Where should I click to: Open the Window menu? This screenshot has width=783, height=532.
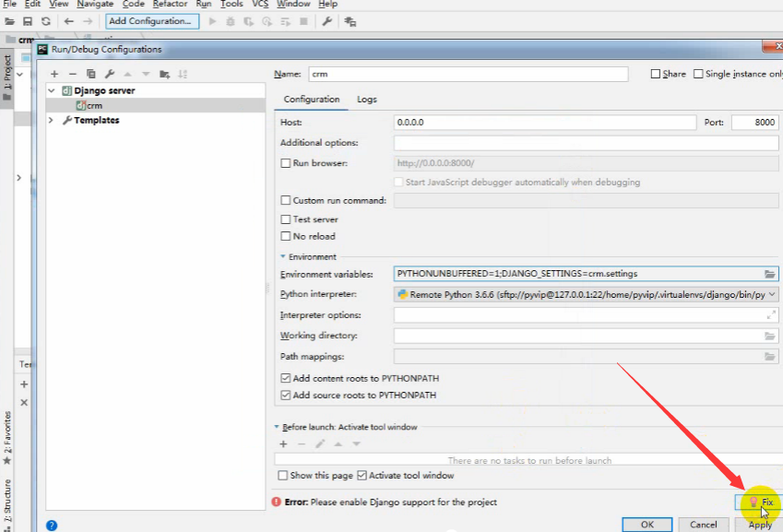(293, 4)
